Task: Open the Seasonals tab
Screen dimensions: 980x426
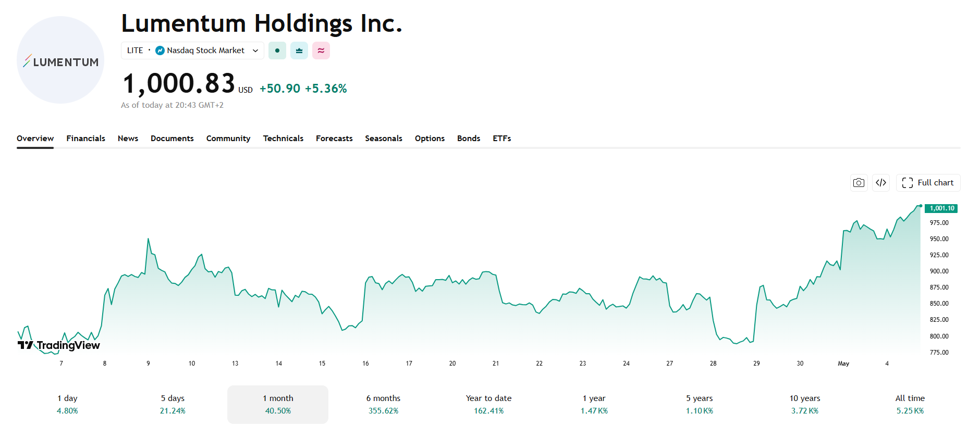Action: point(384,139)
